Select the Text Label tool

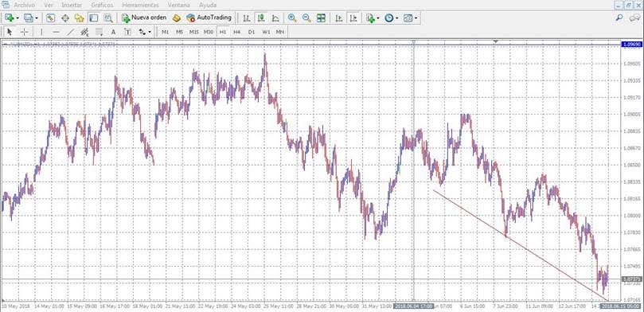[127, 32]
